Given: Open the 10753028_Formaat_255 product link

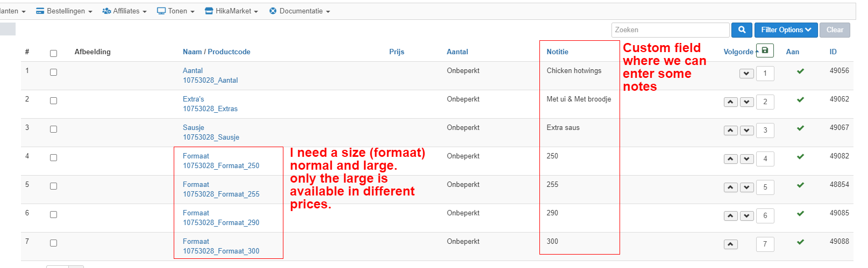Looking at the screenshot, I should point(221,194).
